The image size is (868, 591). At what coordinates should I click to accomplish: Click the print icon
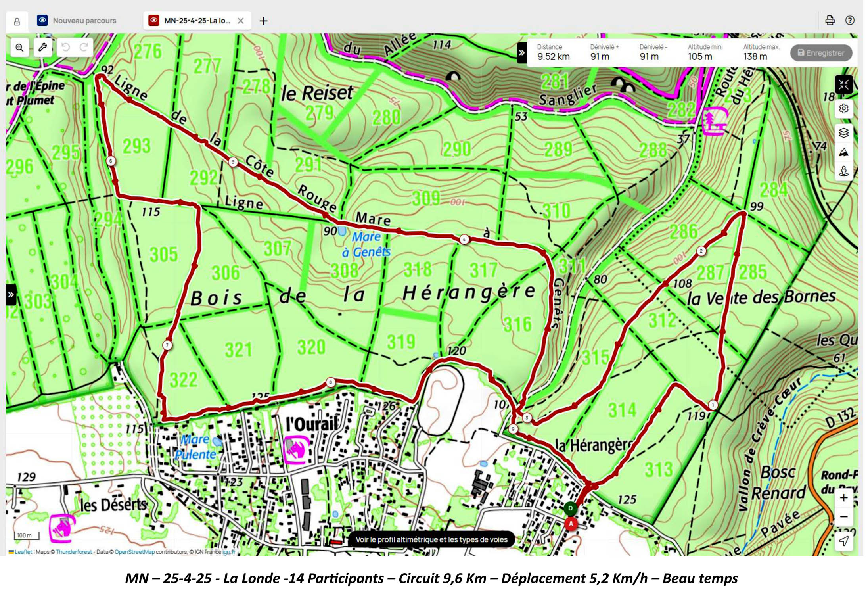pos(830,20)
